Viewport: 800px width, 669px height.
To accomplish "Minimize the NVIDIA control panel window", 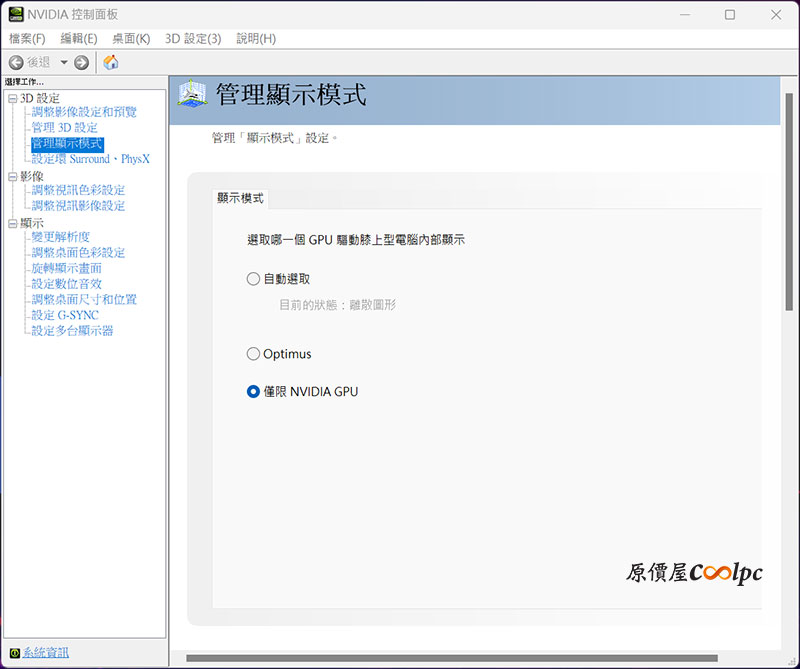I will click(685, 15).
